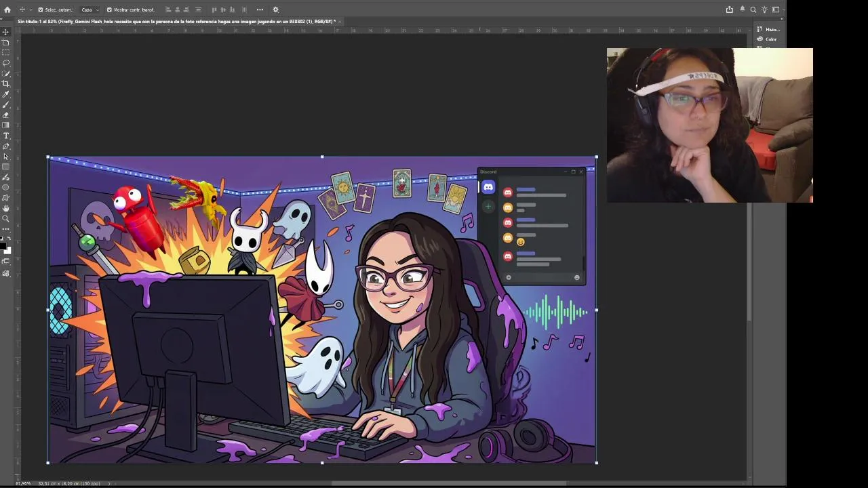Open the Share document icon
This screenshot has height=488, width=868.
coord(730,9)
